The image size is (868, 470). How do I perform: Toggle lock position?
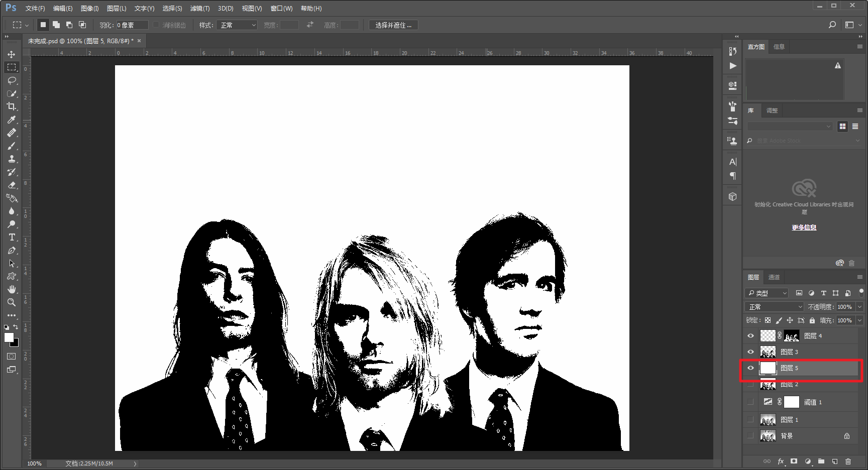790,320
